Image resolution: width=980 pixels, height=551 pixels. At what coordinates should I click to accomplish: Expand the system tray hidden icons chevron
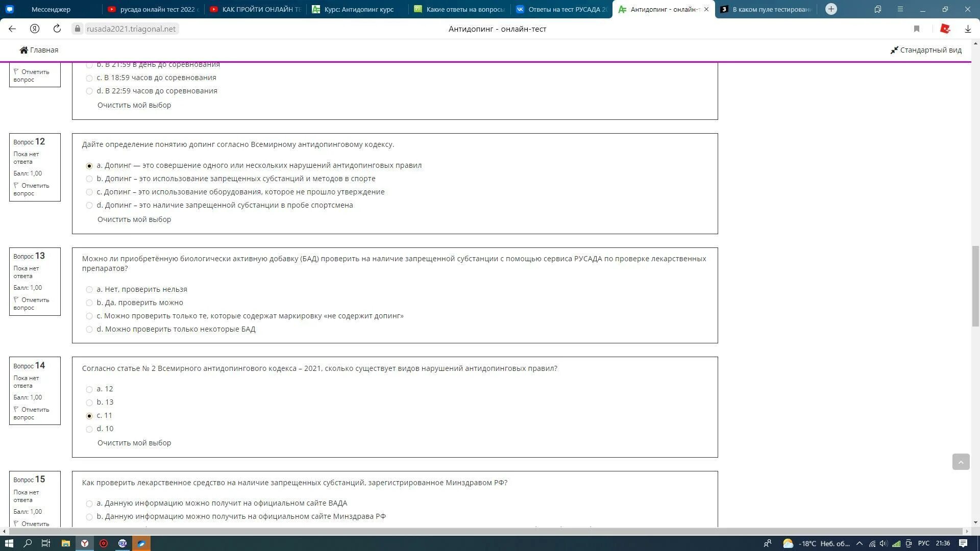[860, 543]
